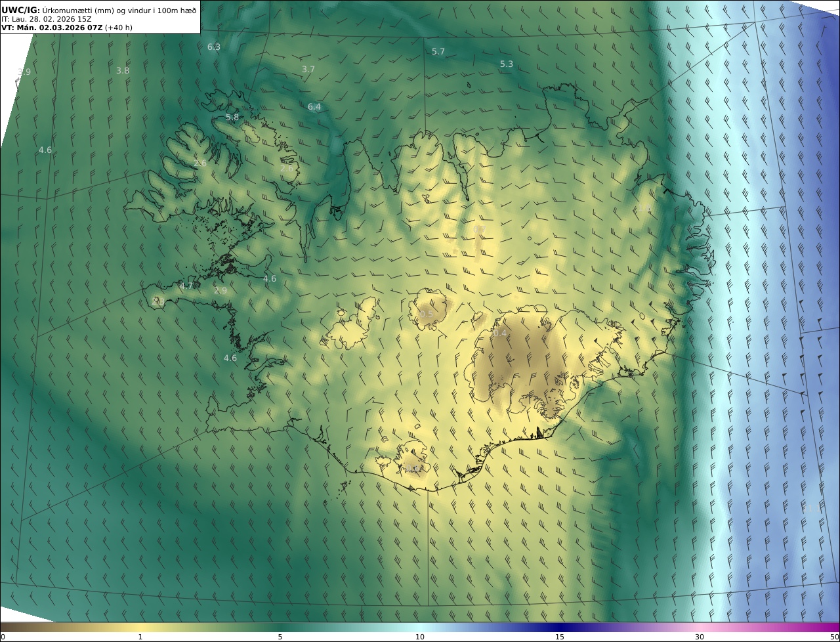Click the 6.4 value label on the map
This screenshot has height=642, width=840.
[x=314, y=106]
